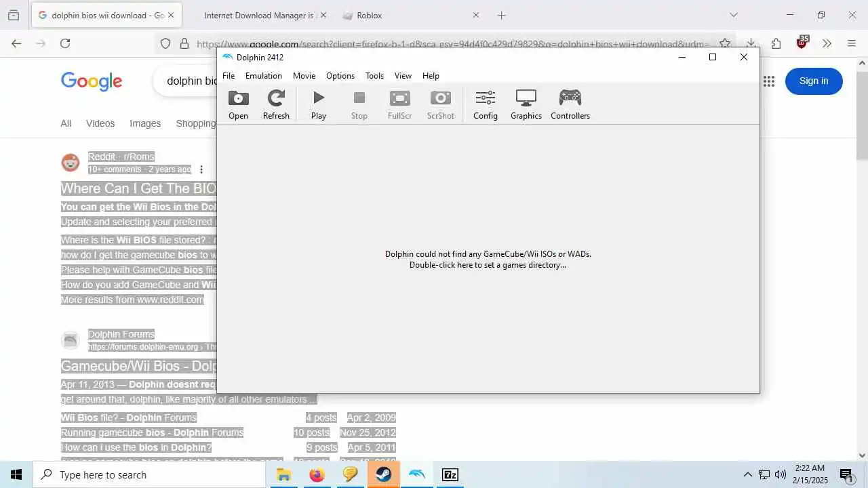Viewport: 868px width, 488px height.
Task: Select the Videos search filter
Action: coord(100,123)
